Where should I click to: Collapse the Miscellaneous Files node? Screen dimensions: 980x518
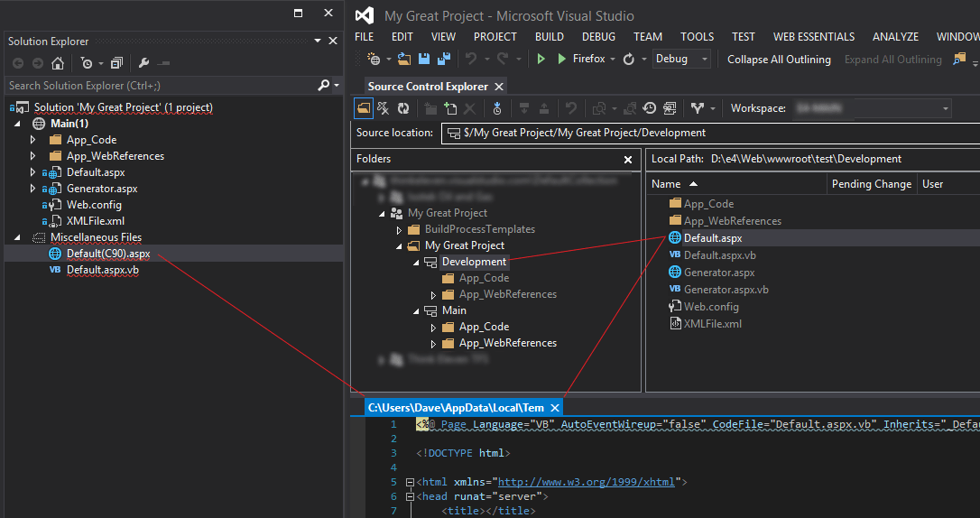coord(17,237)
